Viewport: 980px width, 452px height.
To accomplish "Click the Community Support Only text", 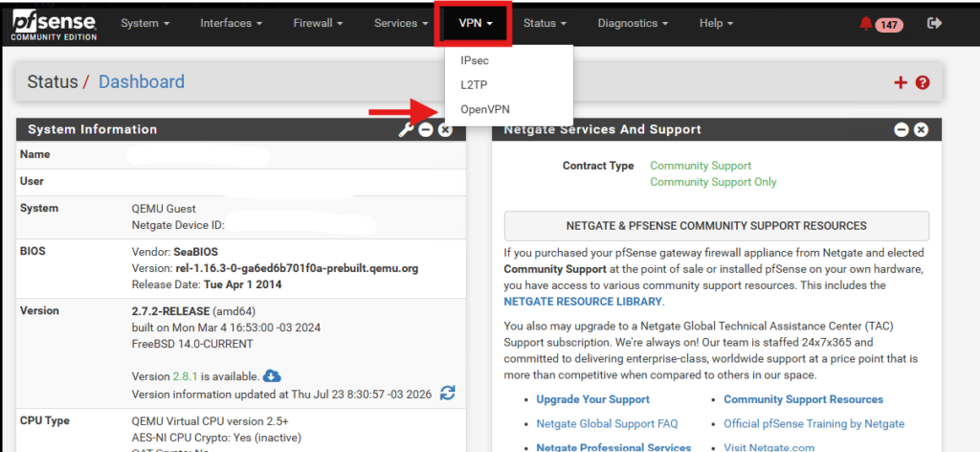I will pyautogui.click(x=713, y=182).
